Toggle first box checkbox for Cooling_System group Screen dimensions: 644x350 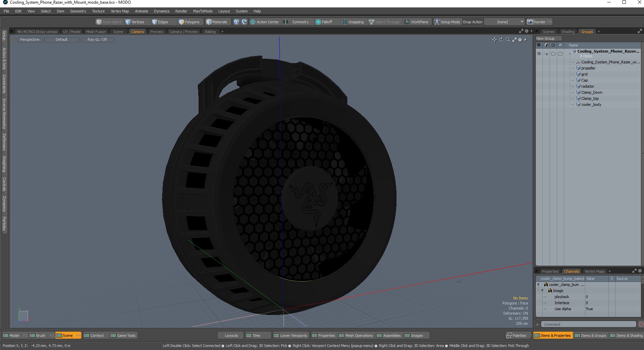(553, 54)
